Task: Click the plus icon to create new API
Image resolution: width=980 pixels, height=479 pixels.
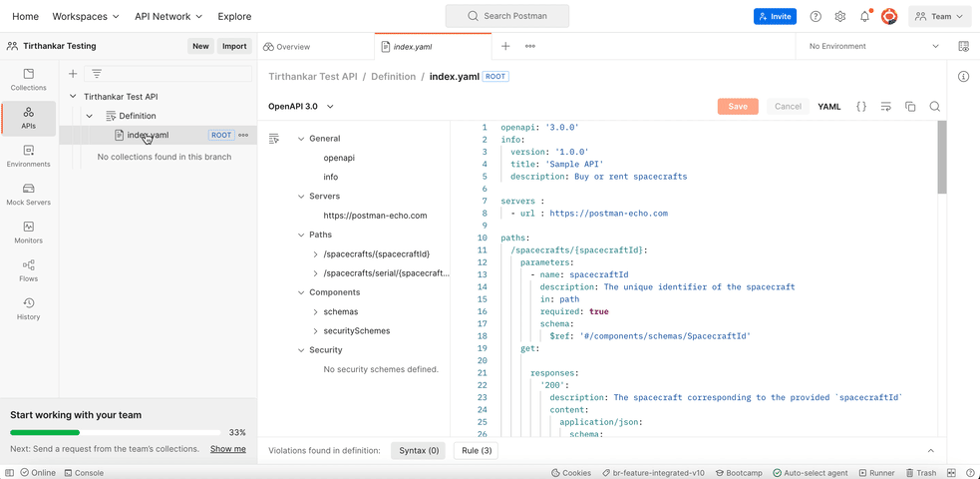Action: coord(73,74)
